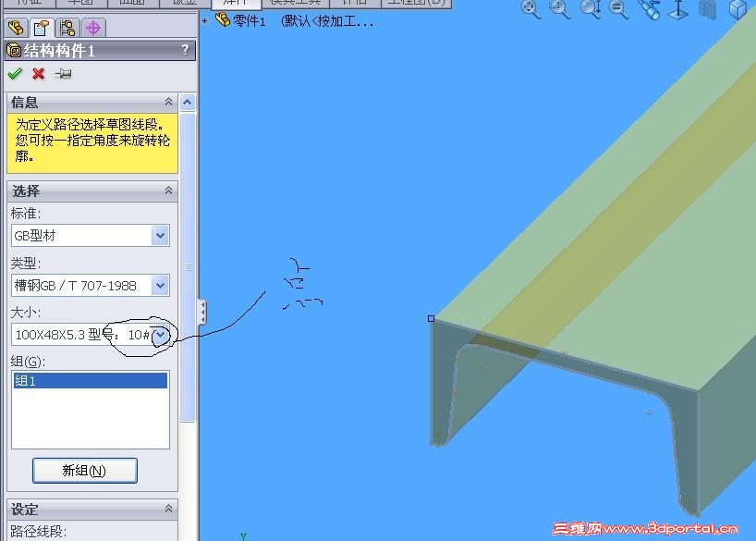Click the structural member title icon
This screenshot has height=541, width=756.
(14, 50)
